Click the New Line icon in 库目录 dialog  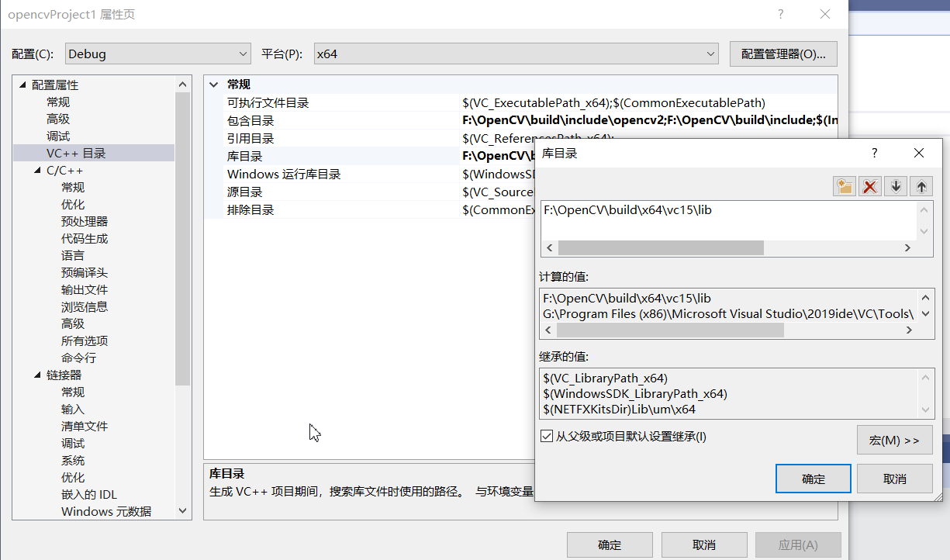pos(844,185)
